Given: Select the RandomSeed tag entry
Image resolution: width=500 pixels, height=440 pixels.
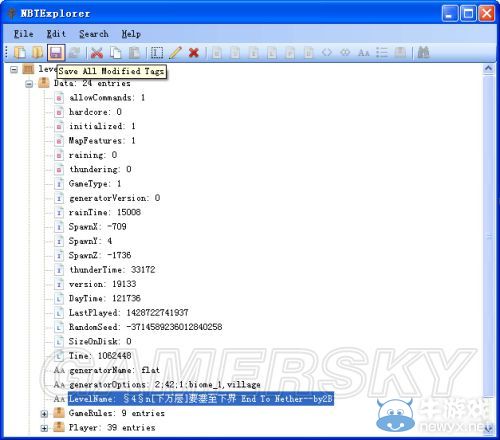Looking at the screenshot, I should click(145, 327).
